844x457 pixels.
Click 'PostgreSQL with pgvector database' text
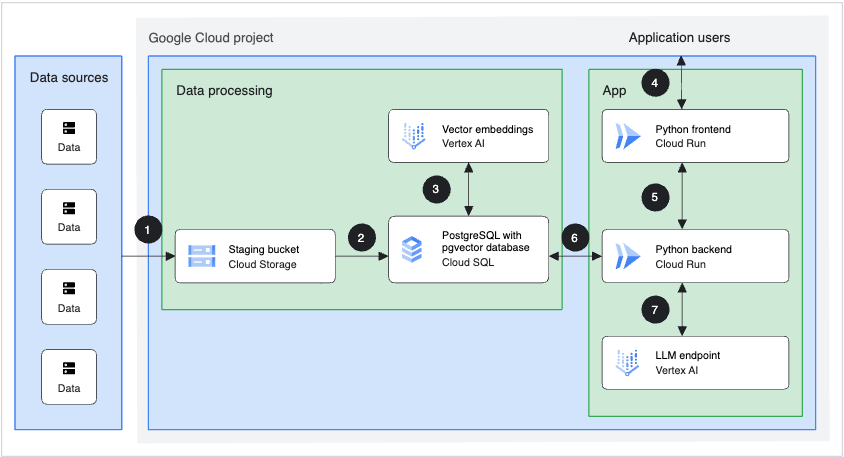(486, 242)
